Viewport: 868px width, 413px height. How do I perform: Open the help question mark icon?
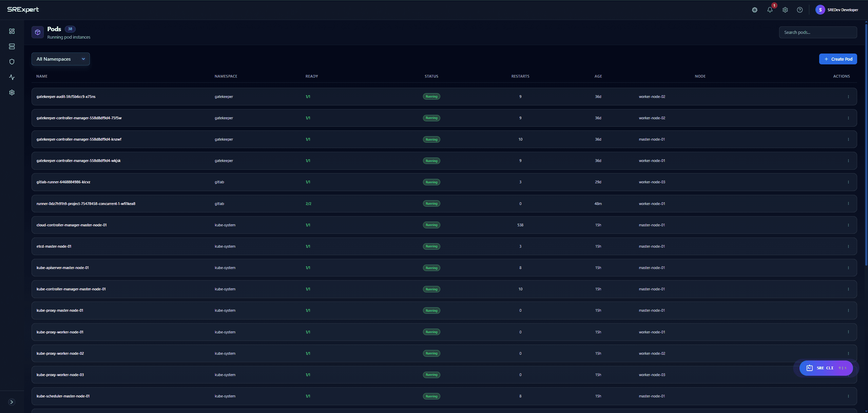799,10
